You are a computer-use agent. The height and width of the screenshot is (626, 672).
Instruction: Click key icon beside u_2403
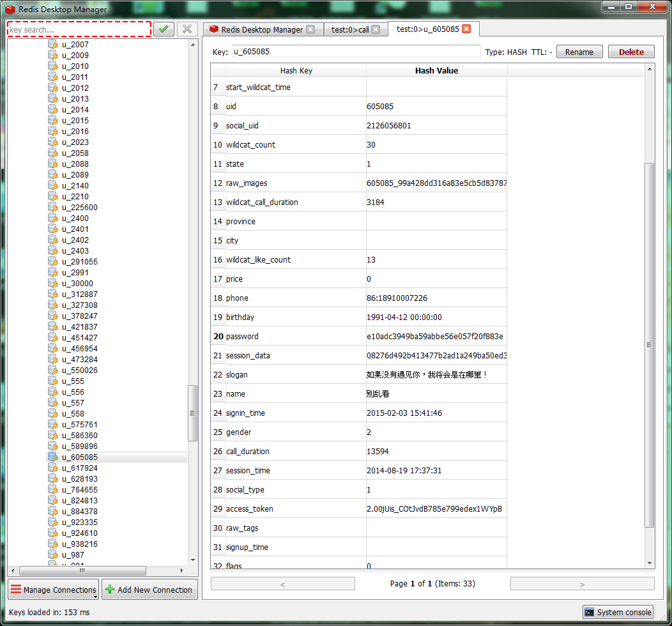pos(53,250)
